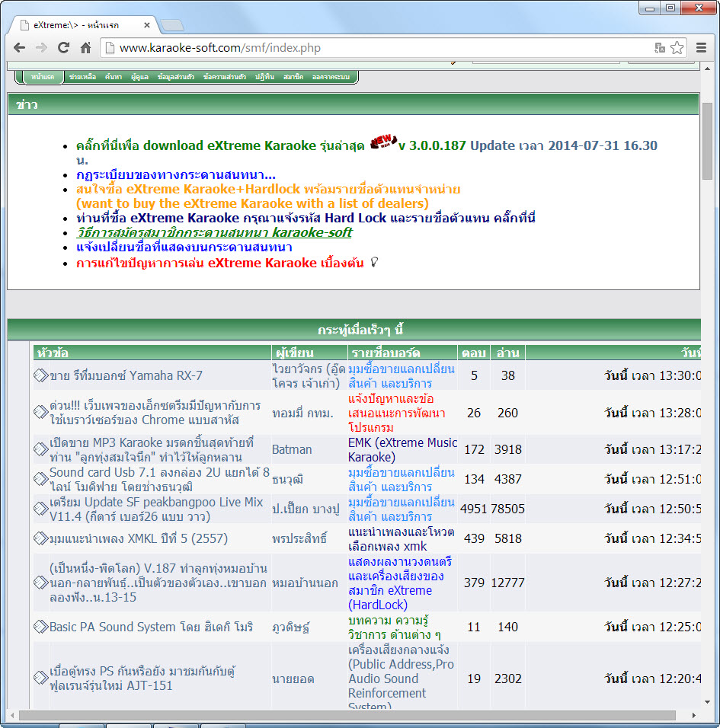Click the post icon beside MP3 Karaoke topic
This screenshot has width=720, height=728.
[x=41, y=449]
